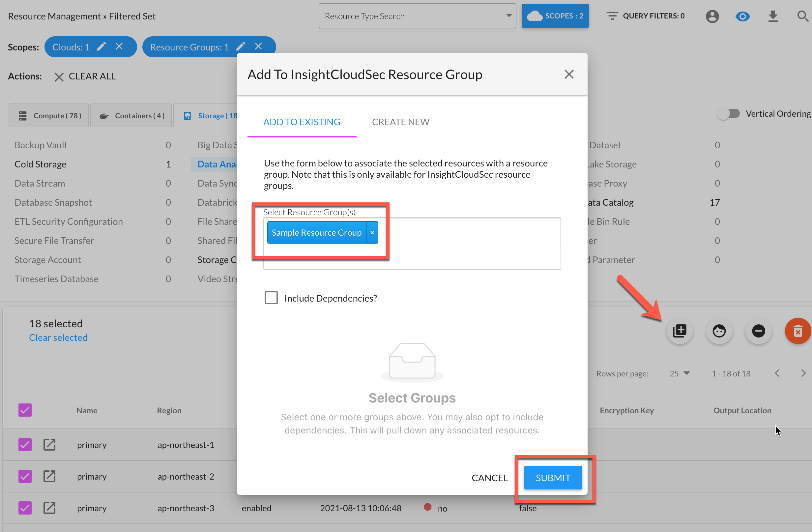Click the add to resource group icon
Viewport: 812px width, 532px height.
click(679, 331)
